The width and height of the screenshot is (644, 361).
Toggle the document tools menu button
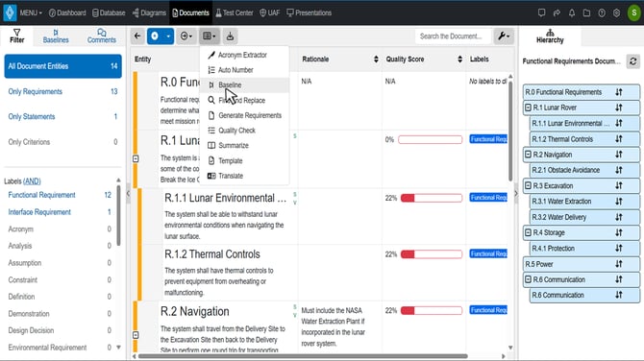point(209,36)
